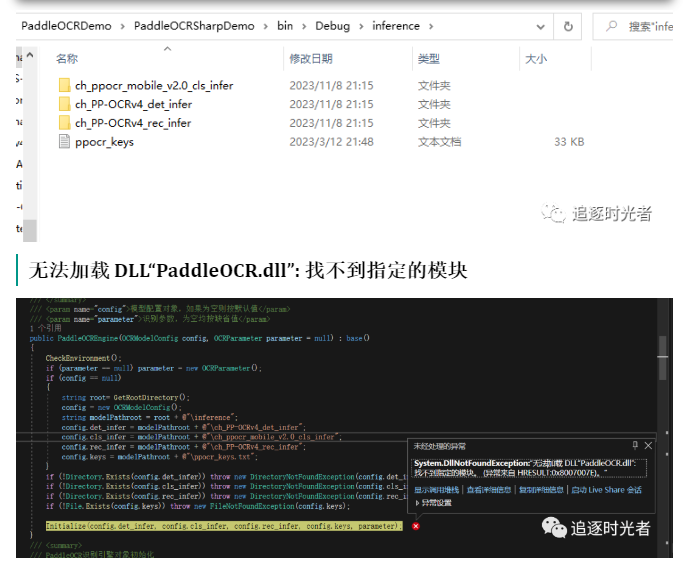Viewport: 686px width, 564px height.
Task: Navigate to Debug in breadcrumb
Action: 332,26
